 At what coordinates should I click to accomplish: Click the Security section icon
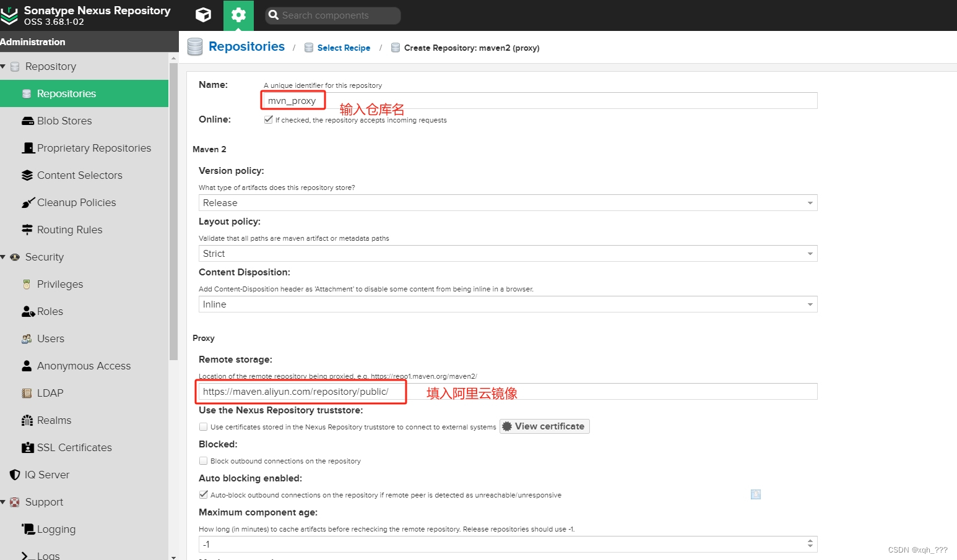pyautogui.click(x=15, y=257)
